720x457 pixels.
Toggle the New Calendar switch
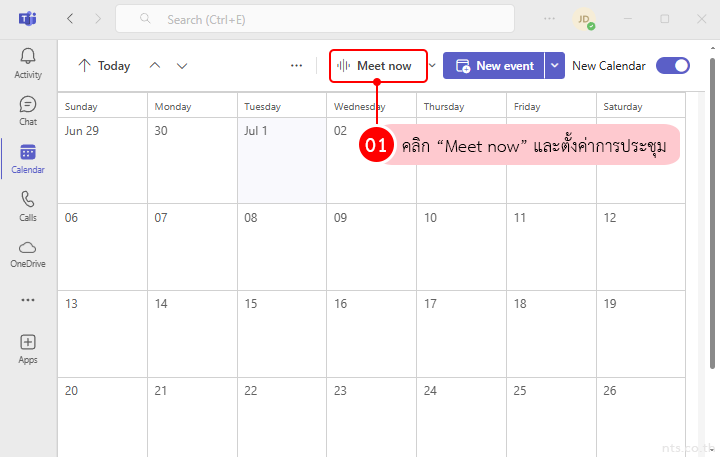(672, 66)
